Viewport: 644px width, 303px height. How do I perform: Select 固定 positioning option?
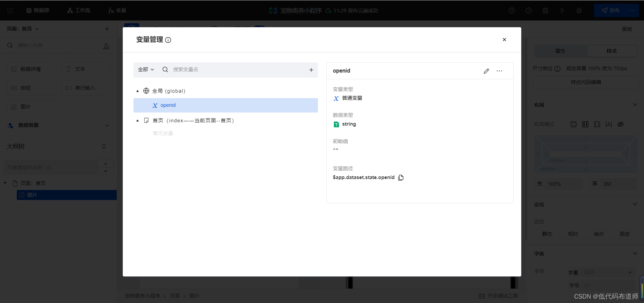625,234
